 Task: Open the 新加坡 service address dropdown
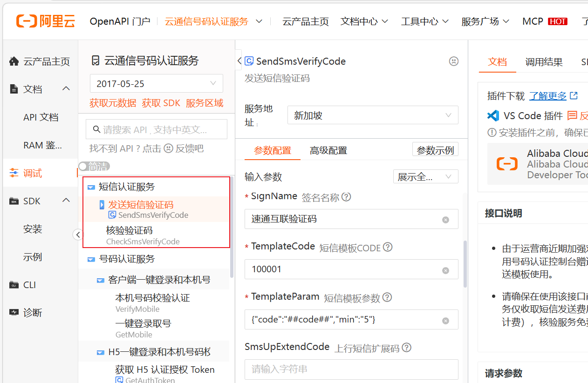pos(373,115)
